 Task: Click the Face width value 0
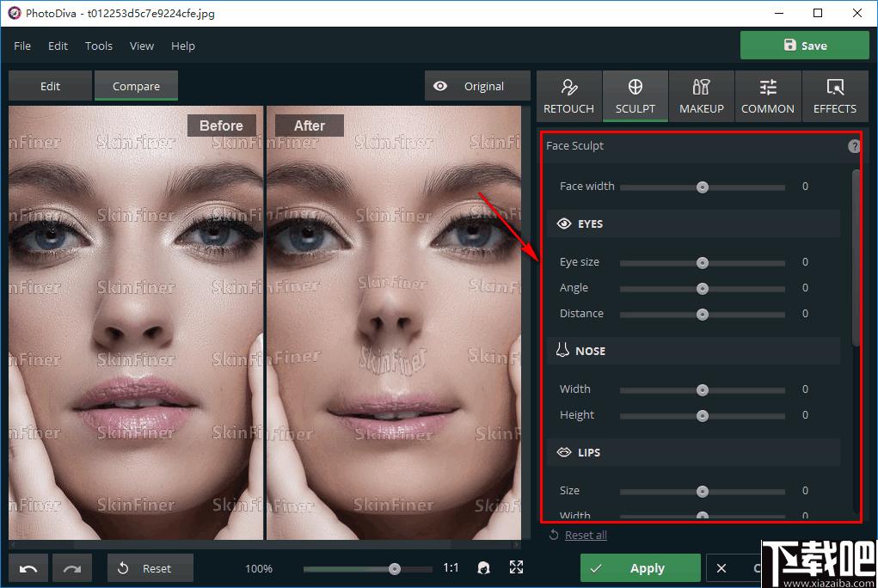(x=805, y=187)
